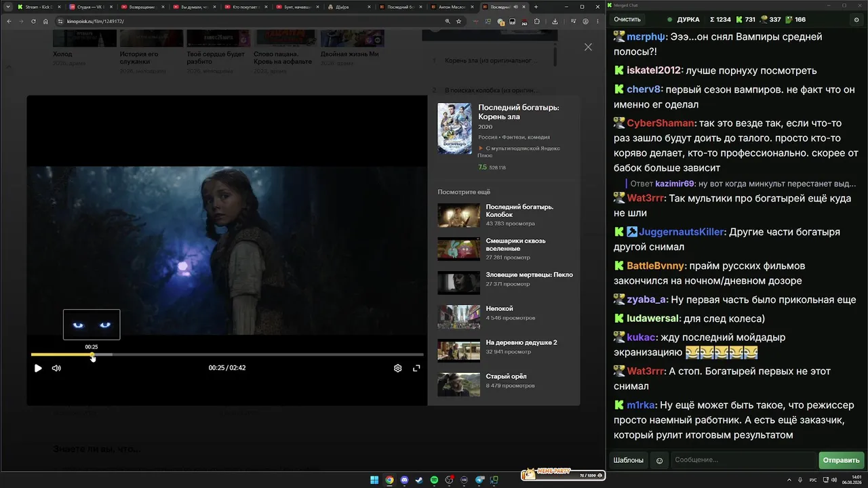
Task: Go back in browser history
Action: pyautogui.click(x=9, y=21)
